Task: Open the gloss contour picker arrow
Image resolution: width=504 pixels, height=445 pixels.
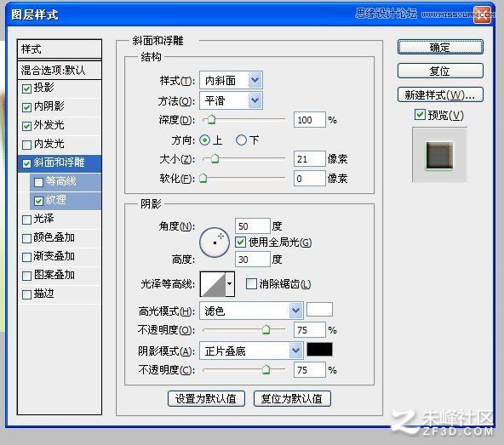Action: point(230,283)
